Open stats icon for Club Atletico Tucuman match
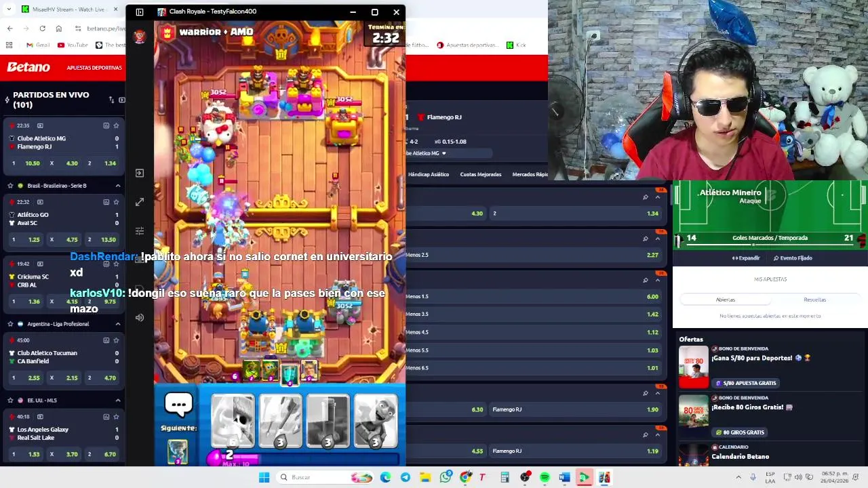This screenshot has width=868, height=488. 106,340
